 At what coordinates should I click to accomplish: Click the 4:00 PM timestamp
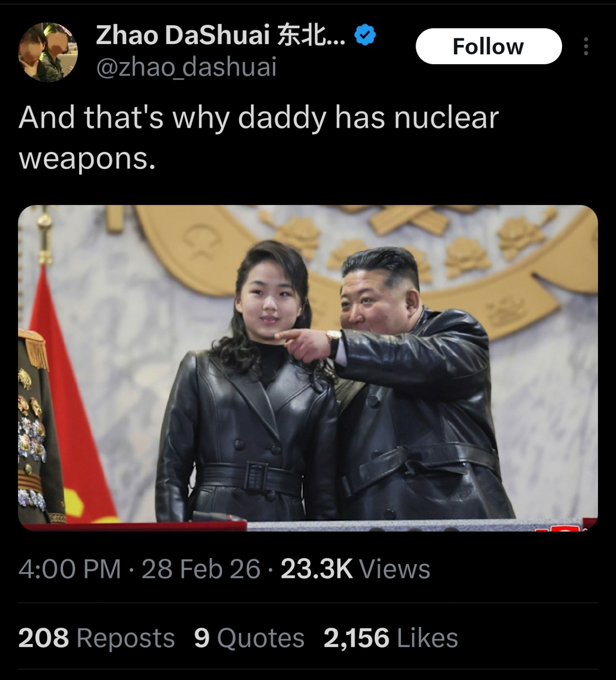tap(70, 569)
